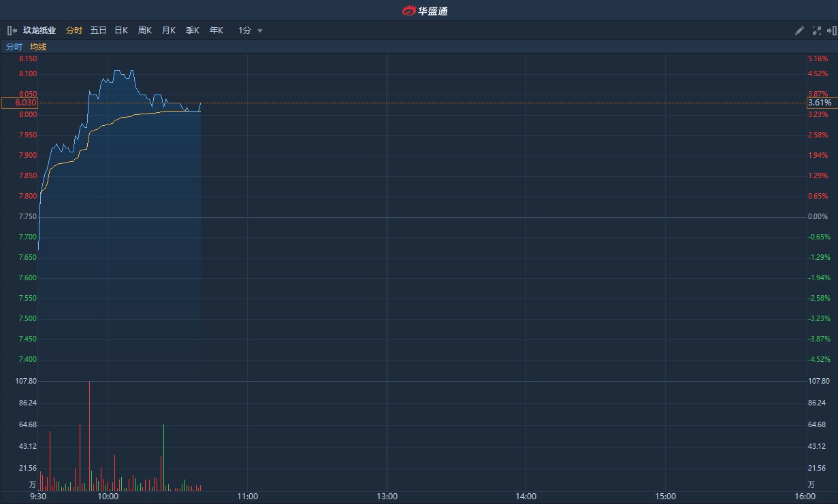Click the 3.61% change label on right axis
This screenshot has width=838, height=504.
pos(820,103)
